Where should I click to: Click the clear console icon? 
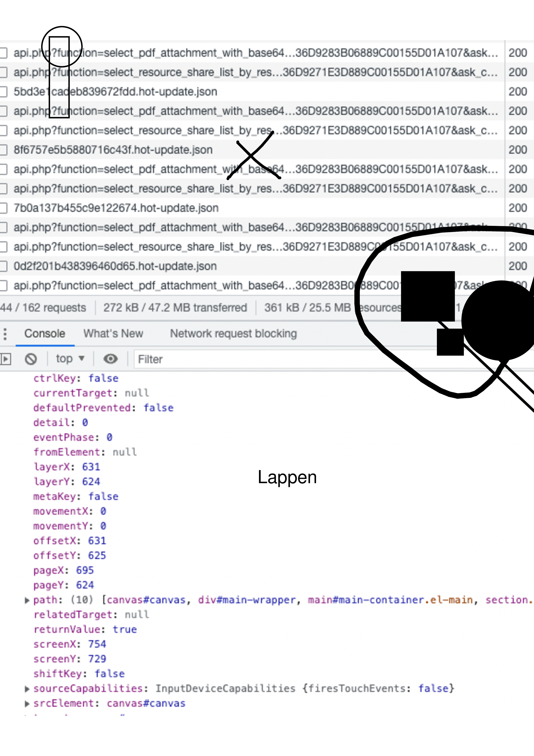pos(31,359)
